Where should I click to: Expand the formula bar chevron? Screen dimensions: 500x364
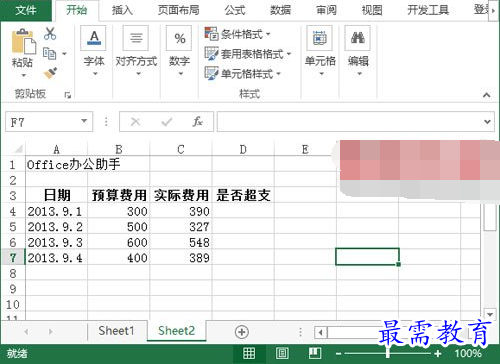click(x=487, y=122)
